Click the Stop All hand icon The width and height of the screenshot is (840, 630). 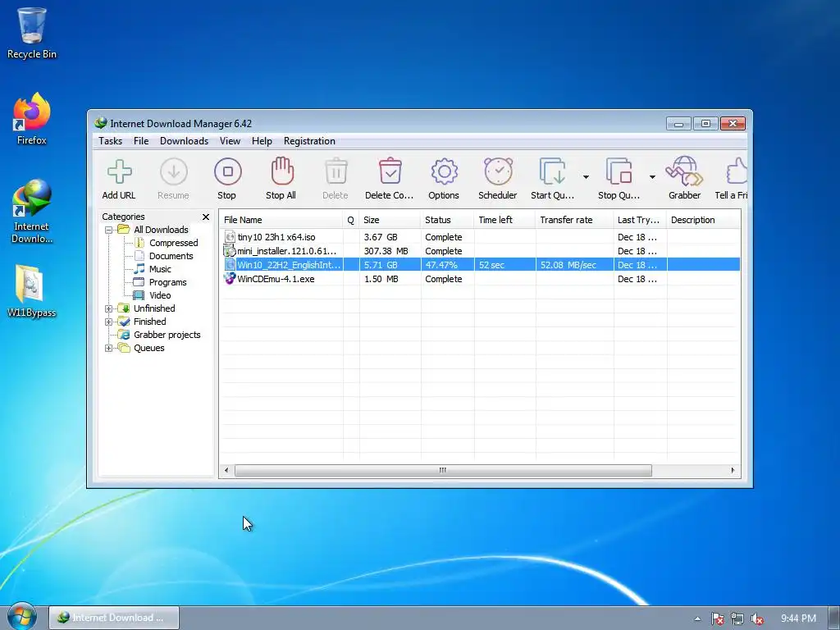click(x=282, y=171)
